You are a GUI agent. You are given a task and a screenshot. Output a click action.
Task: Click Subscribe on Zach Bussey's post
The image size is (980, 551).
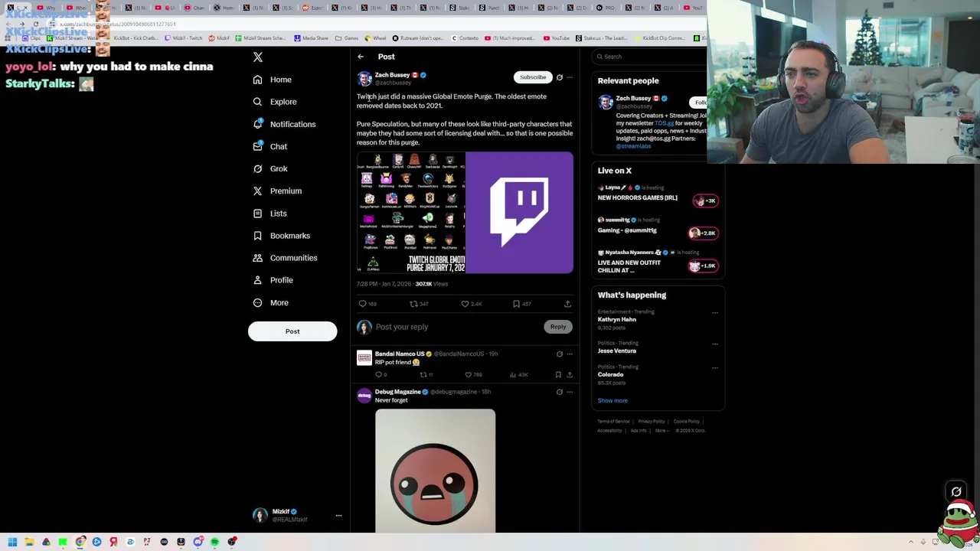click(x=533, y=77)
